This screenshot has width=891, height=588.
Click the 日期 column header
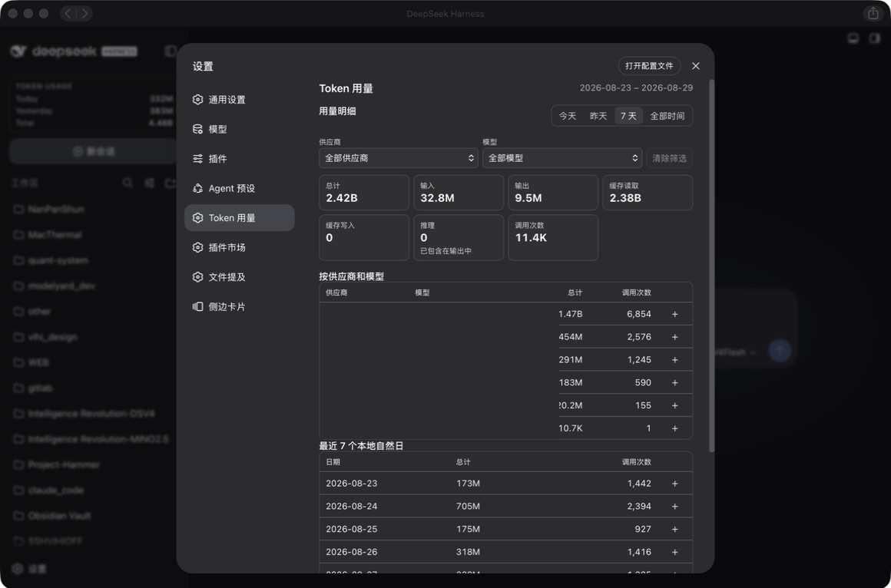click(x=333, y=462)
